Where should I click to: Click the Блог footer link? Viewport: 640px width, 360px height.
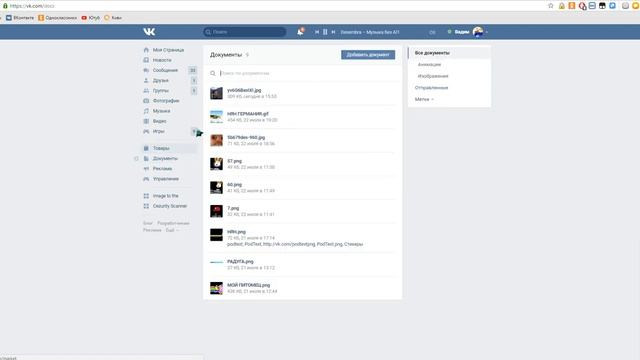point(147,223)
